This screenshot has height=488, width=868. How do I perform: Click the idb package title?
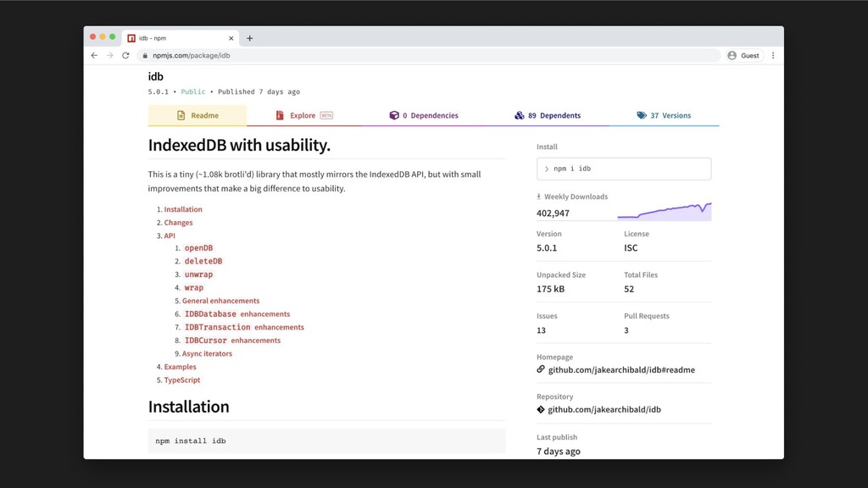click(x=156, y=76)
